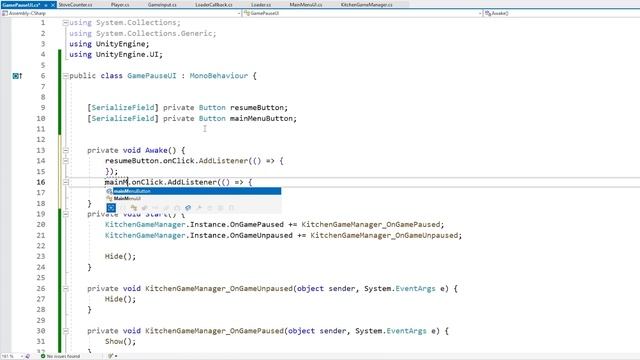
Task: Click the OnGameUnpaused event on line 21
Action: 261,236
